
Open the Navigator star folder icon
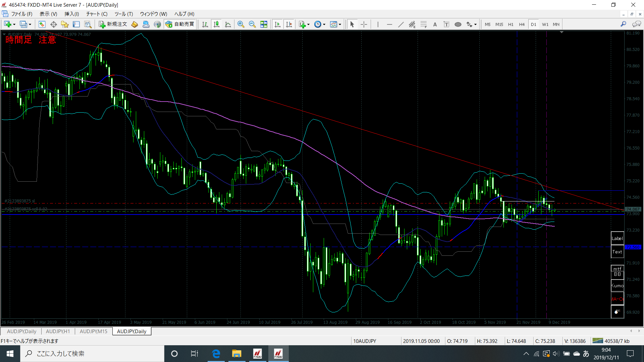(65, 24)
